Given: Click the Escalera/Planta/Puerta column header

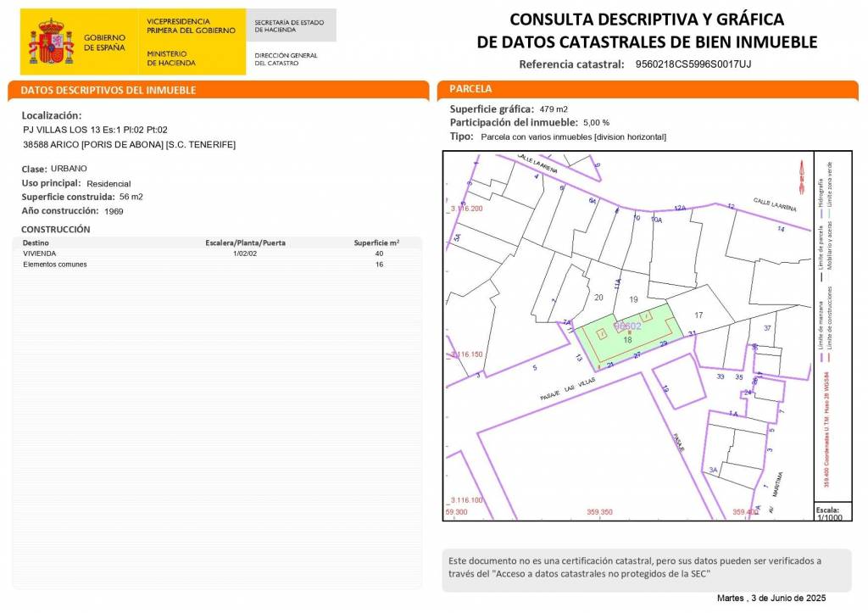Looking at the screenshot, I should pyautogui.click(x=245, y=242).
